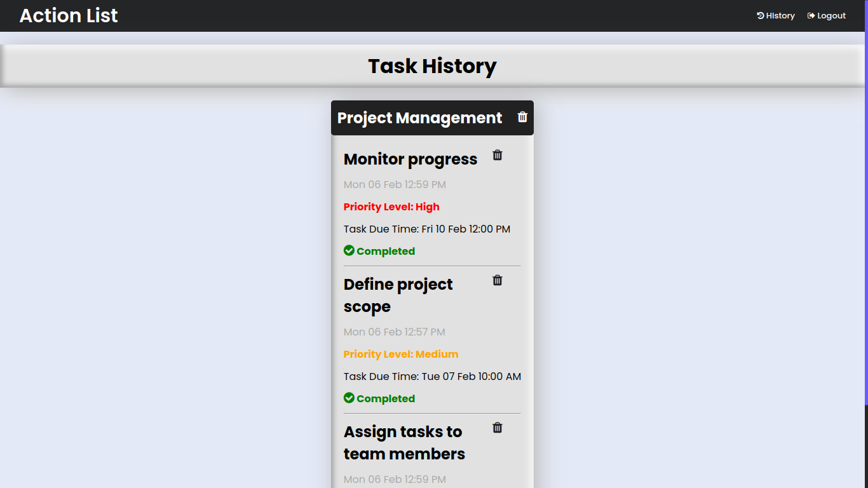Click the History clock icon in navbar
The height and width of the screenshot is (488, 868).
coord(760,16)
